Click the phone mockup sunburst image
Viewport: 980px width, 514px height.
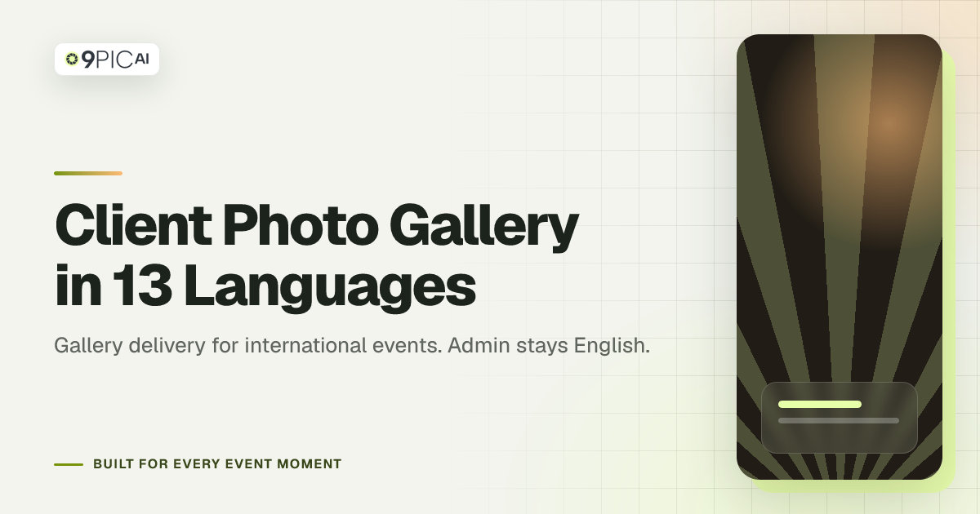click(x=840, y=257)
